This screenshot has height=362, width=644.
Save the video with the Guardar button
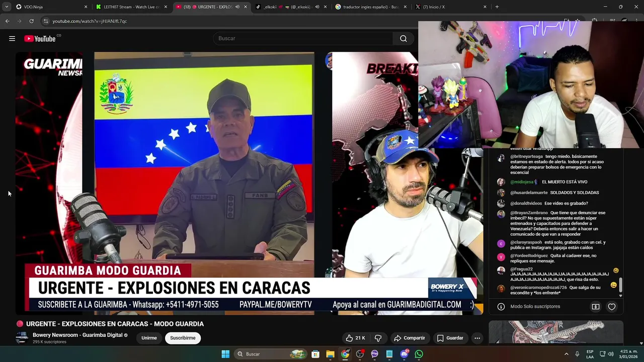pyautogui.click(x=450, y=338)
